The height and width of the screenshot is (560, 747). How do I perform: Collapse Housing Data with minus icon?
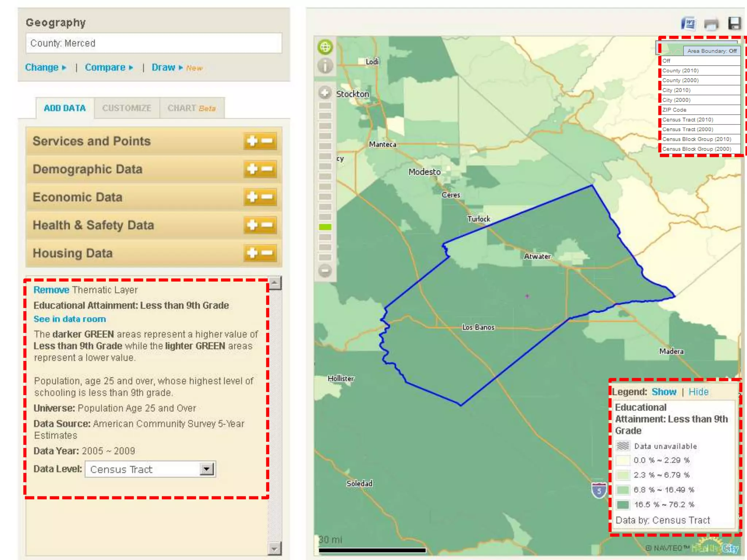tap(267, 253)
